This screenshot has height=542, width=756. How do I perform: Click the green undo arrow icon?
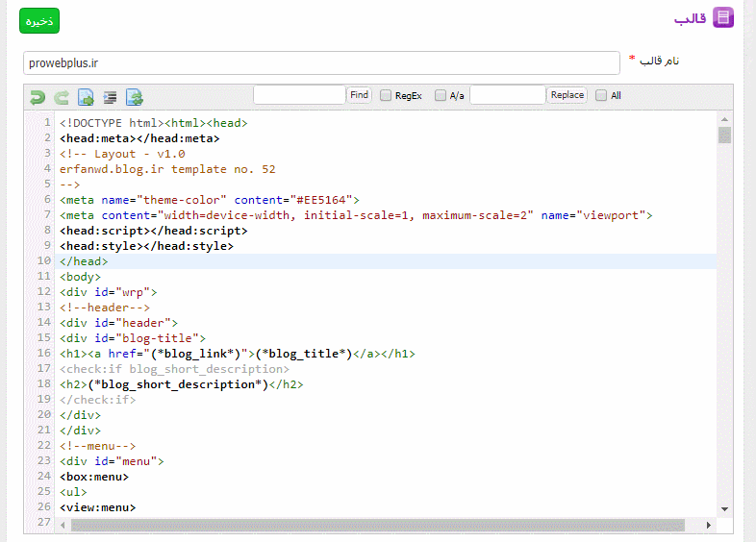(38, 96)
